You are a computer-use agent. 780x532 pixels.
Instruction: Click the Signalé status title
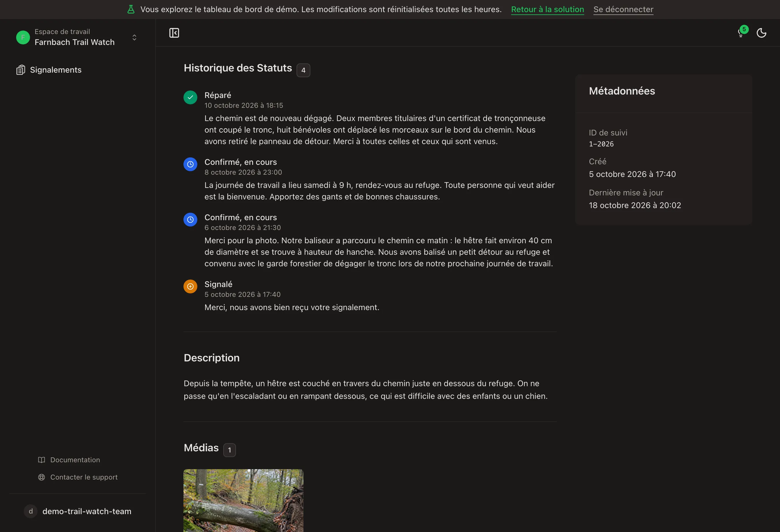pos(218,284)
